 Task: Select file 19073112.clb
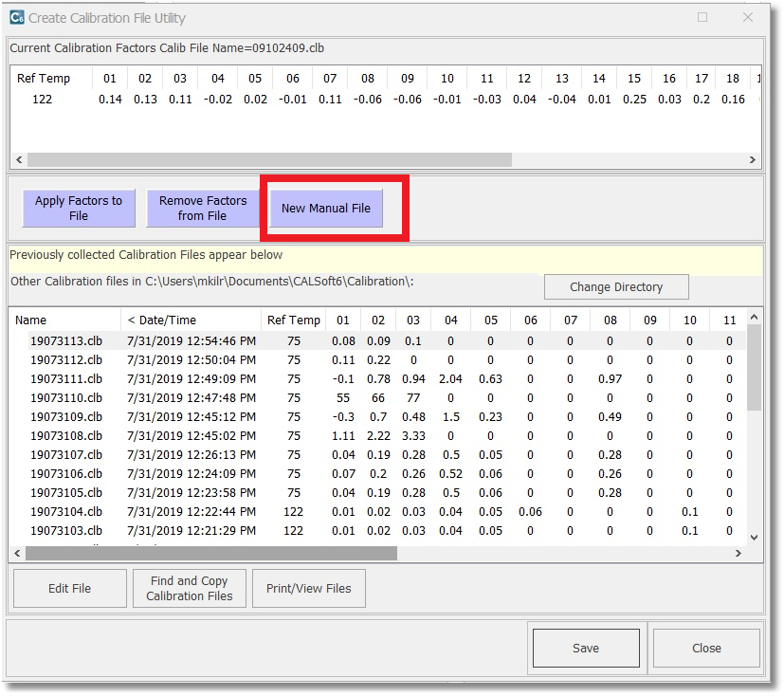[x=66, y=360]
